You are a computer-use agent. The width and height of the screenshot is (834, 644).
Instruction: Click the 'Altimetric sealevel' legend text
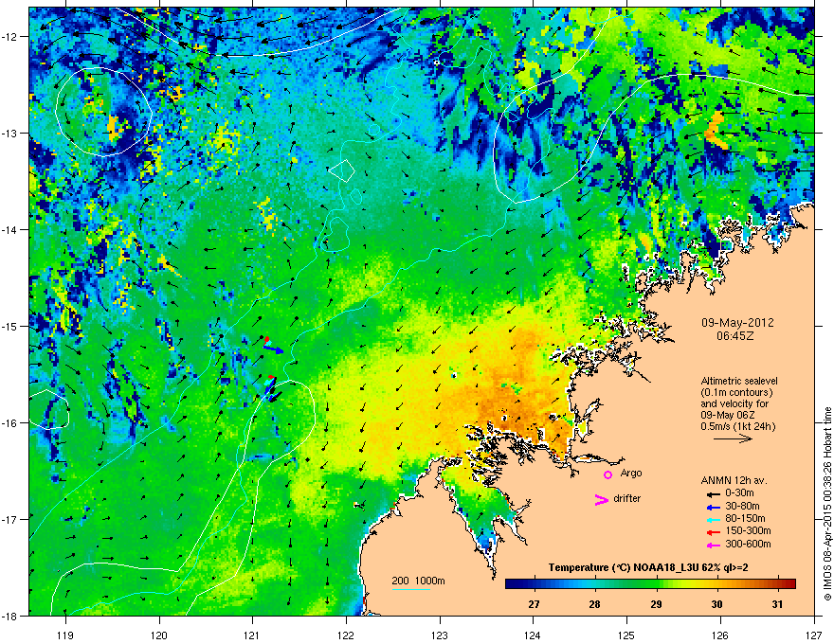point(739,381)
